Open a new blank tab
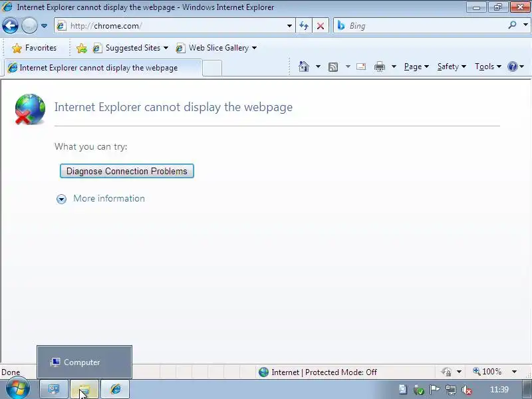The height and width of the screenshot is (399, 532). tap(212, 68)
